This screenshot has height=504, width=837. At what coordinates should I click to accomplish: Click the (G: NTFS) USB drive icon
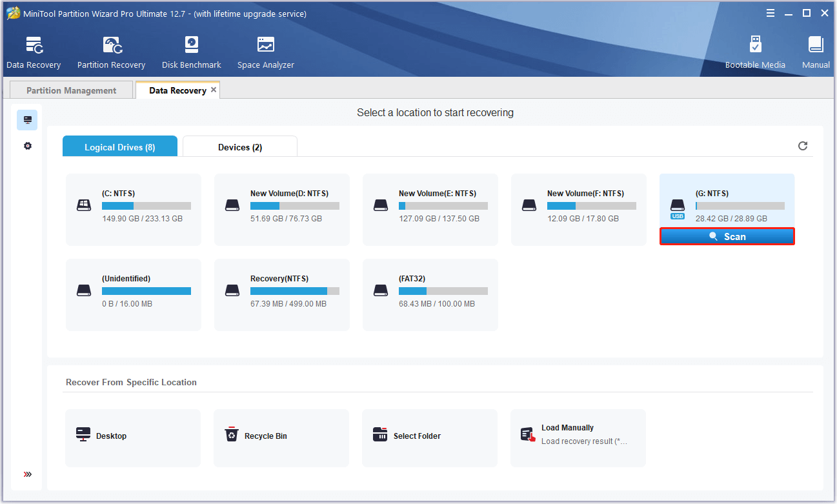click(677, 208)
